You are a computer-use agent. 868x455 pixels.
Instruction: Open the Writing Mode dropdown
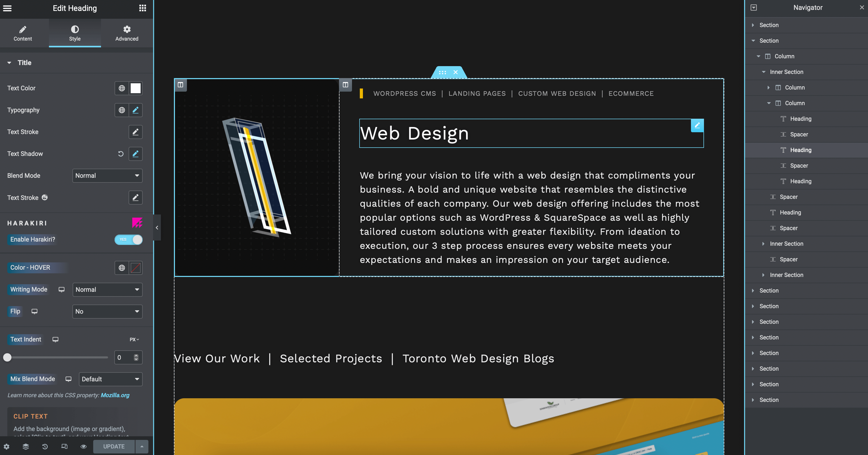(x=108, y=290)
